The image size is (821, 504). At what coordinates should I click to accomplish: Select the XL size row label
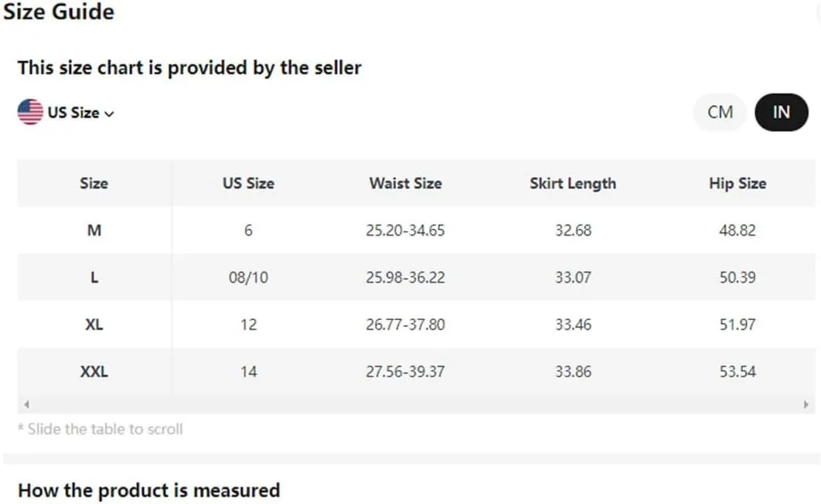coord(94,325)
